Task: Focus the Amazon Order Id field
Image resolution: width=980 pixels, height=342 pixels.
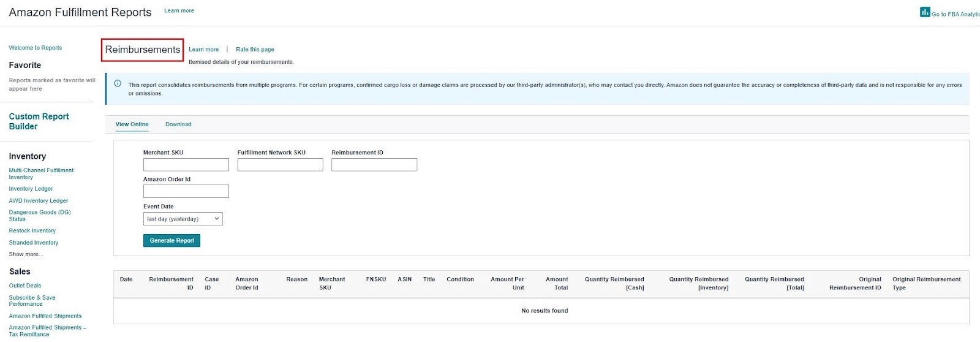Action: [186, 191]
